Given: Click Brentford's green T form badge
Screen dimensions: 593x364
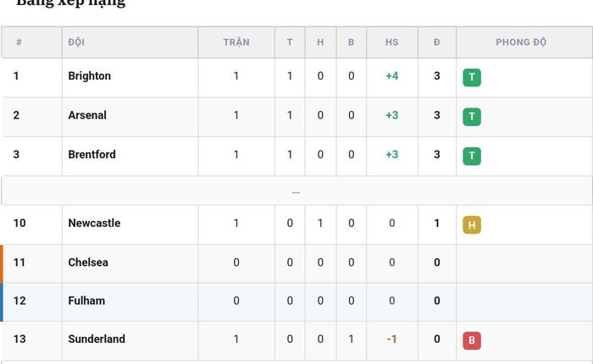Looking at the screenshot, I should tap(472, 156).
